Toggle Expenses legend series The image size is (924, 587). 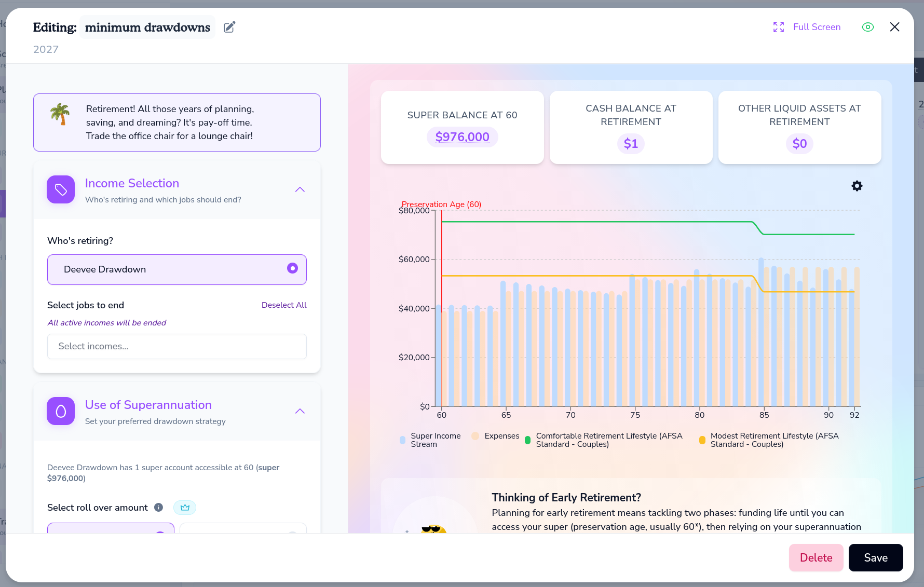click(x=495, y=436)
